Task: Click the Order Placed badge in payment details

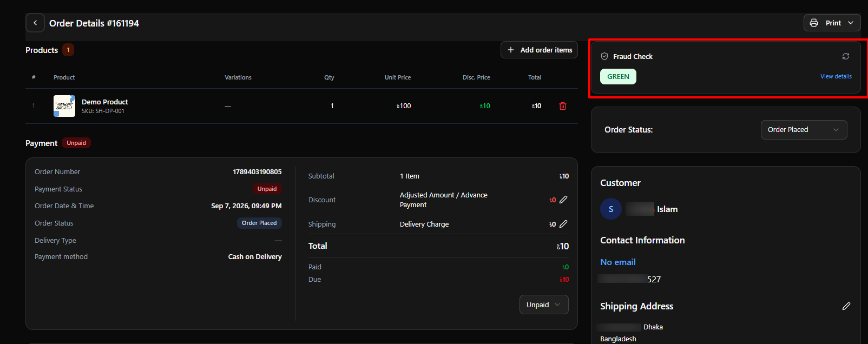Action: [259, 223]
